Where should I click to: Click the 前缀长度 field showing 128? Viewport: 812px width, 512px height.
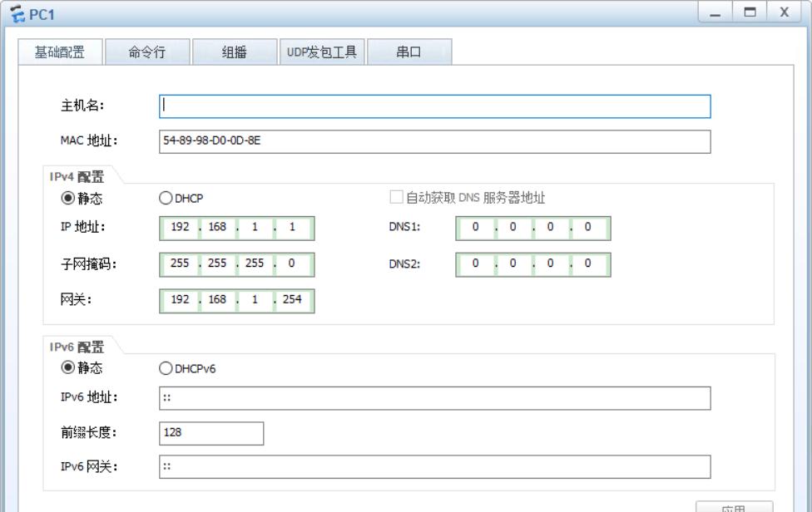pyautogui.click(x=211, y=433)
